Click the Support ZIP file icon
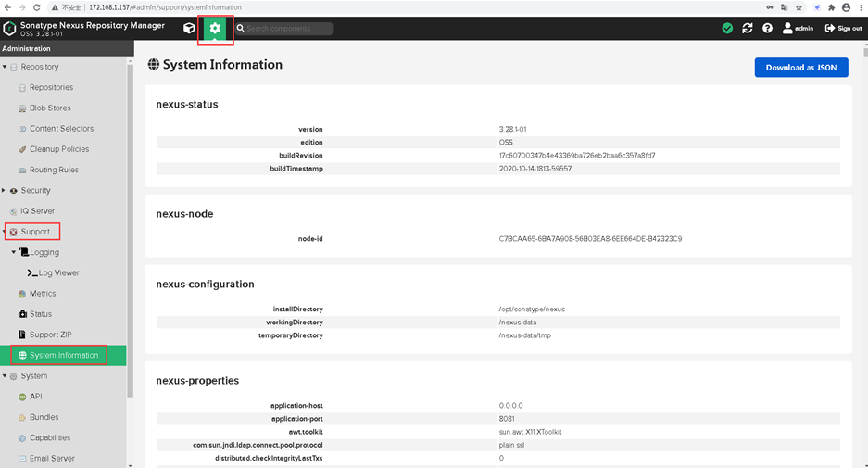868x468 pixels. click(22, 335)
